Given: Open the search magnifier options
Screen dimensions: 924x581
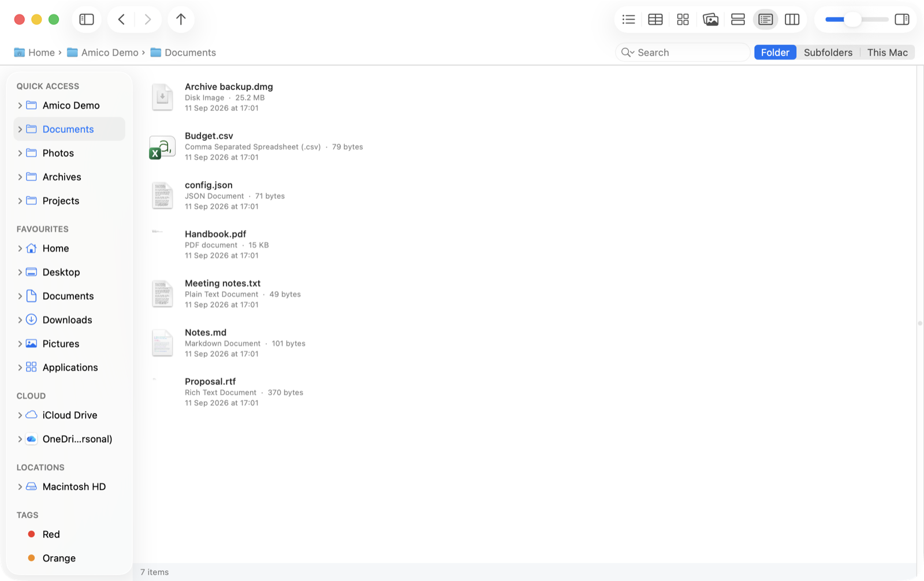Looking at the screenshot, I should tap(627, 53).
